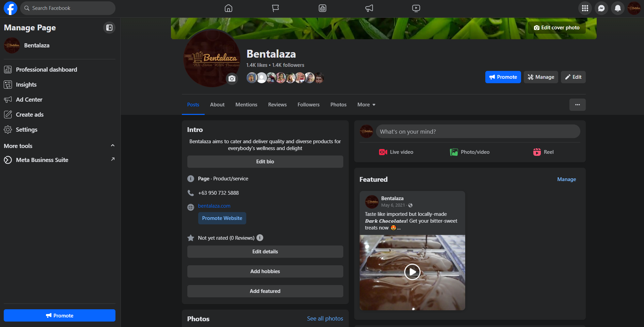Open Insights in the sidebar

coord(60,85)
